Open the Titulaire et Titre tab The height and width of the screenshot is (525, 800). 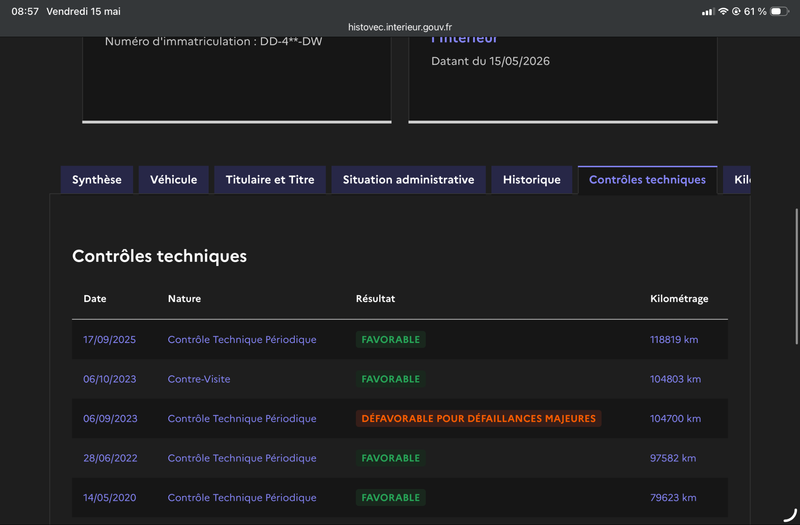[x=270, y=180]
